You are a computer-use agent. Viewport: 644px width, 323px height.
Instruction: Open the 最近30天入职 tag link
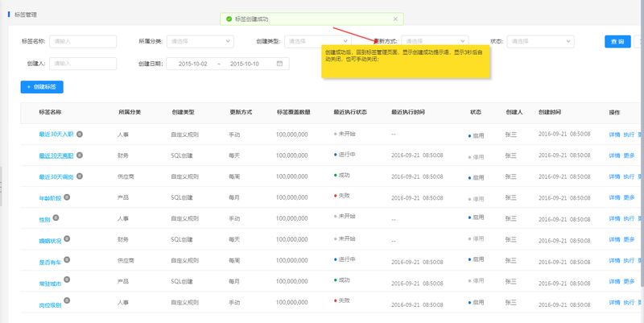[56, 135]
